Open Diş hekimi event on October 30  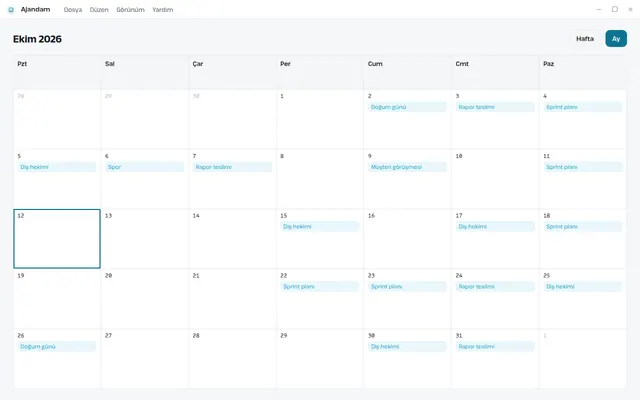pos(407,347)
